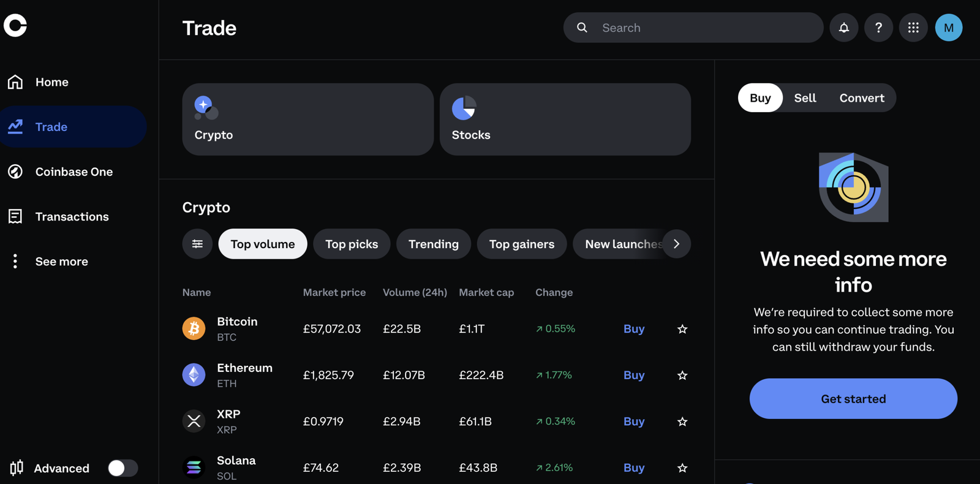The image size is (980, 484).
Task: Click the Market price column header
Action: pyautogui.click(x=334, y=292)
